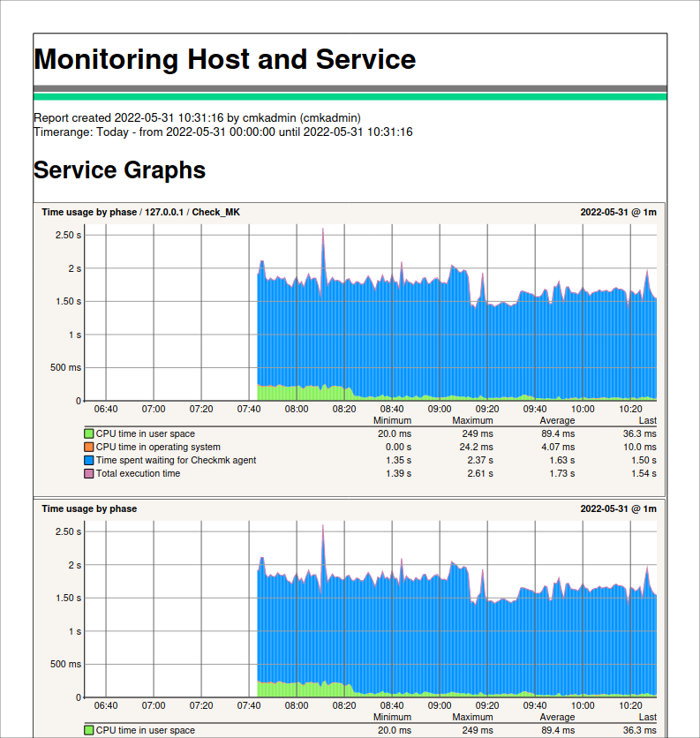Click the '09:40' time label on lower graph
Image resolution: width=700 pixels, height=738 pixels.
[535, 705]
